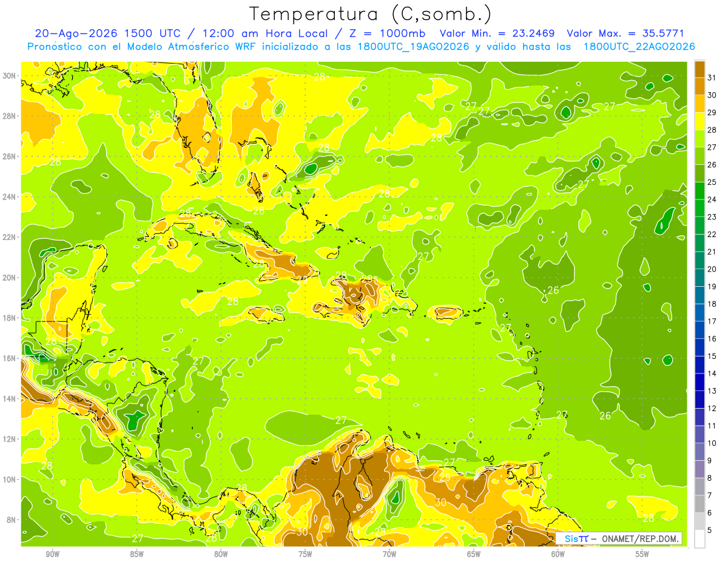The image size is (728, 562).
Task: Click the legend value 18 on color bar
Action: (712, 304)
